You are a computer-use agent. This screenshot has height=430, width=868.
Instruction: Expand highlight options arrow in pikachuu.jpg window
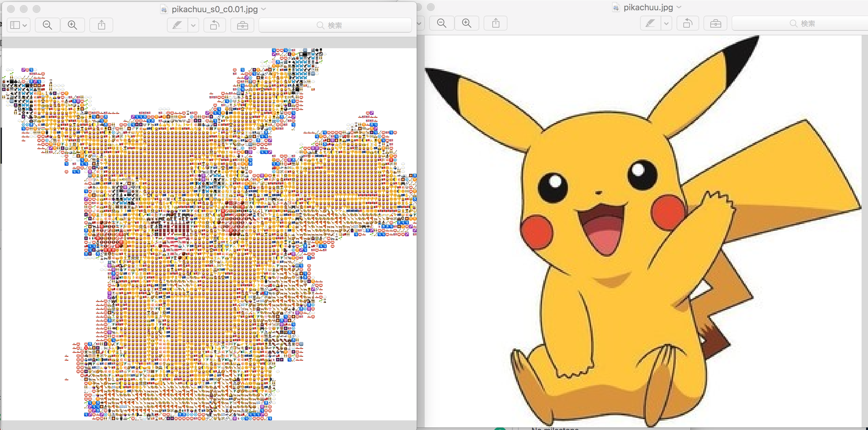pyautogui.click(x=666, y=23)
